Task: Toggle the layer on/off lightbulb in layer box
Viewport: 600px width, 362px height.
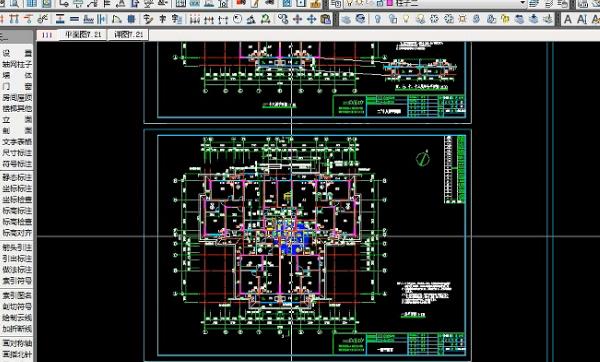Action: click(x=349, y=3)
